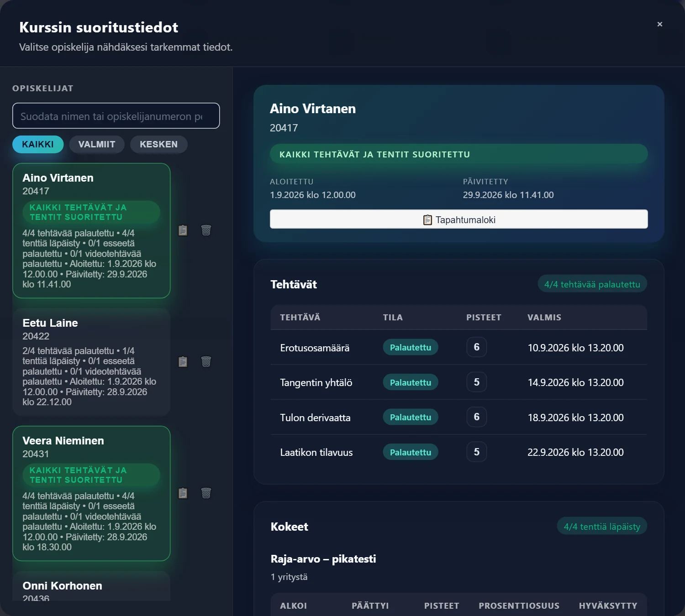Viewport: 685px width, 616px height.
Task: Click the 'Erotusosamäärä' task name
Action: pyautogui.click(x=315, y=348)
